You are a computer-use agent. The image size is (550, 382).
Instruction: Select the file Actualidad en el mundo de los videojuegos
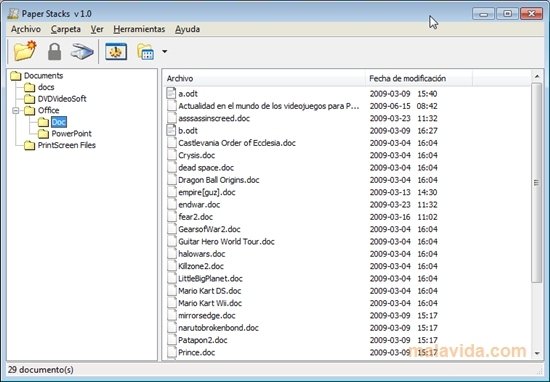[x=268, y=106]
